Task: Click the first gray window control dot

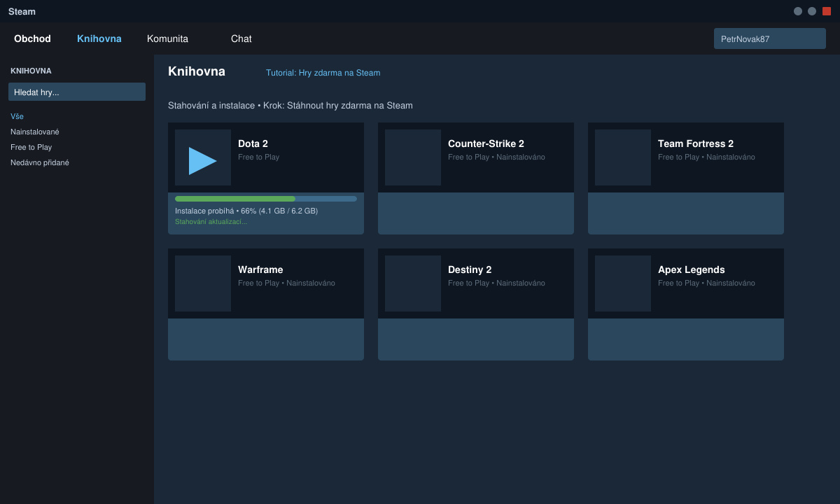Action: [798, 11]
